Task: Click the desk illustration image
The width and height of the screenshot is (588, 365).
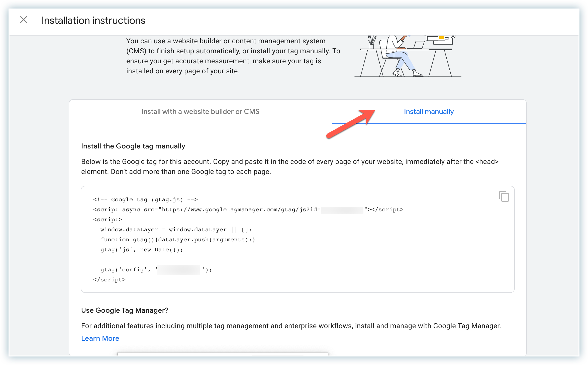Action: (408, 56)
